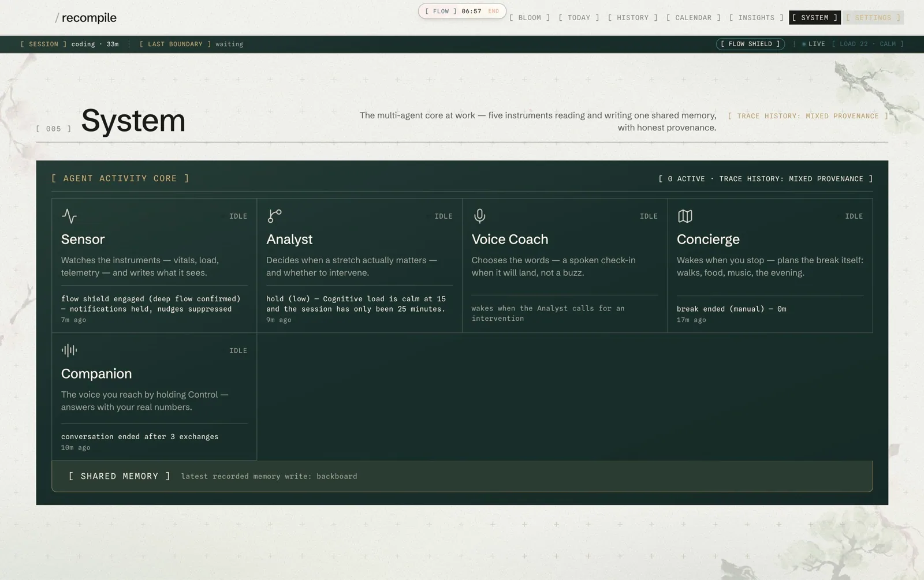This screenshot has height=580, width=924.
Task: Open the BLOOM tab
Action: click(530, 18)
